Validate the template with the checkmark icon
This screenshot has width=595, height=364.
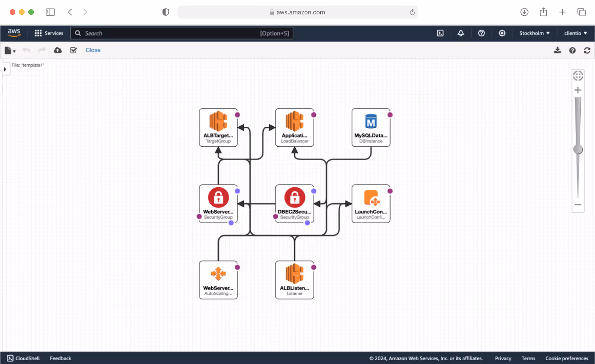[x=73, y=50]
